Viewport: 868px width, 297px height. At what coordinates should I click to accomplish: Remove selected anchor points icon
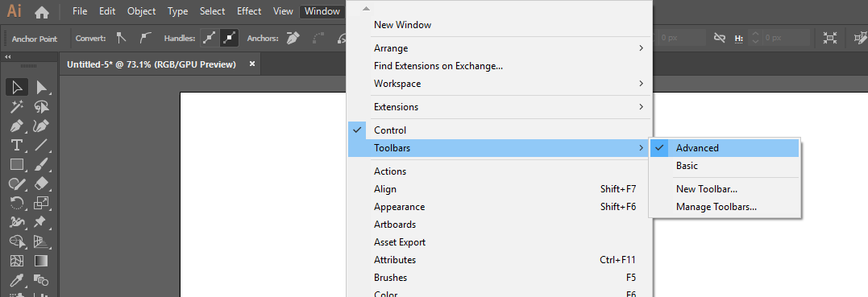293,38
